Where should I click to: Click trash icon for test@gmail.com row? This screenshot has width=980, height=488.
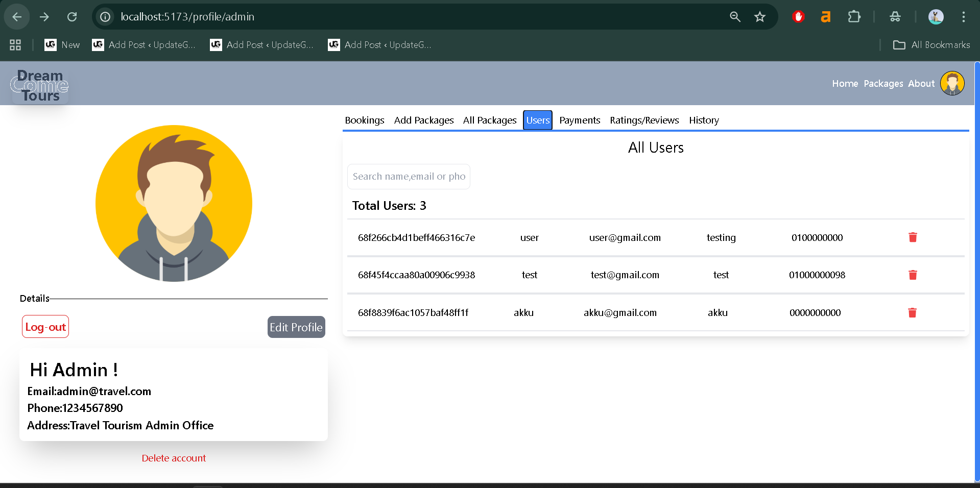pyautogui.click(x=913, y=275)
